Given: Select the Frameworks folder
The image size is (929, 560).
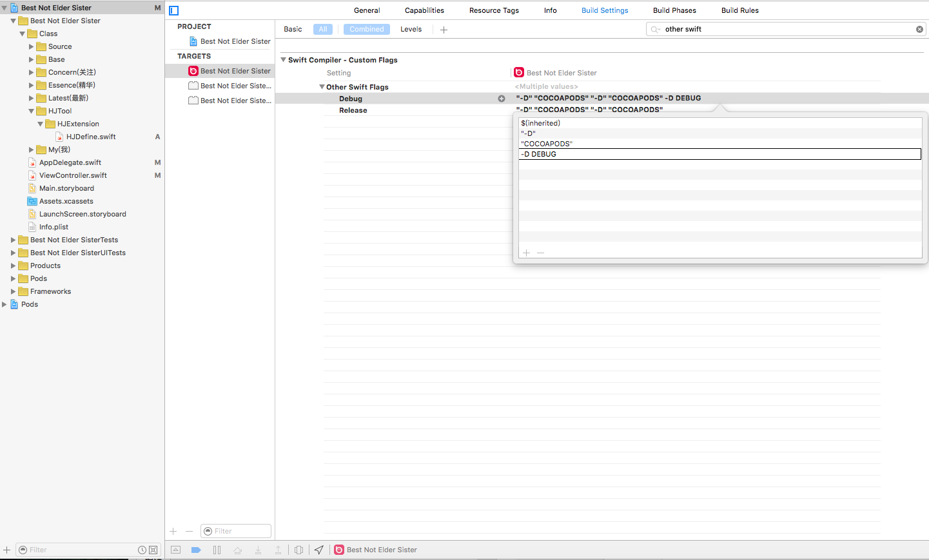Looking at the screenshot, I should (x=44, y=291).
